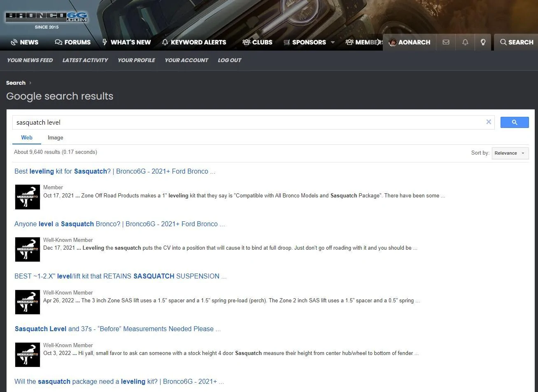Image resolution: width=538 pixels, height=392 pixels.
Task: Open 'Best leveling kit for Sasquatch?' result
Action: [115, 172]
